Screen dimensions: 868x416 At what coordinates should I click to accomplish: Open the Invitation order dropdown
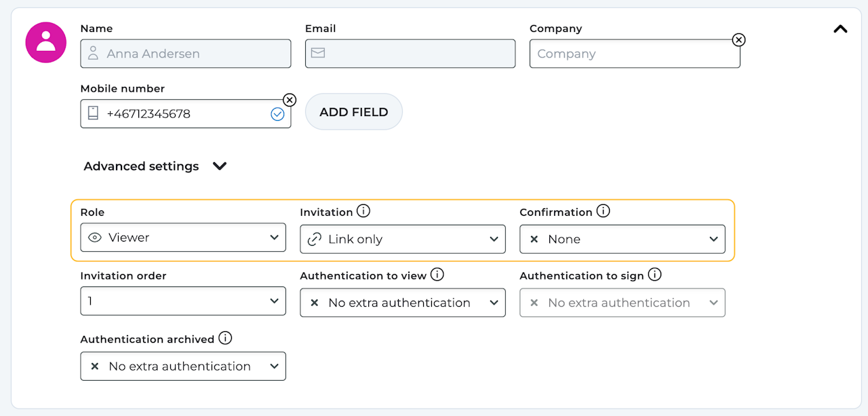tap(183, 301)
